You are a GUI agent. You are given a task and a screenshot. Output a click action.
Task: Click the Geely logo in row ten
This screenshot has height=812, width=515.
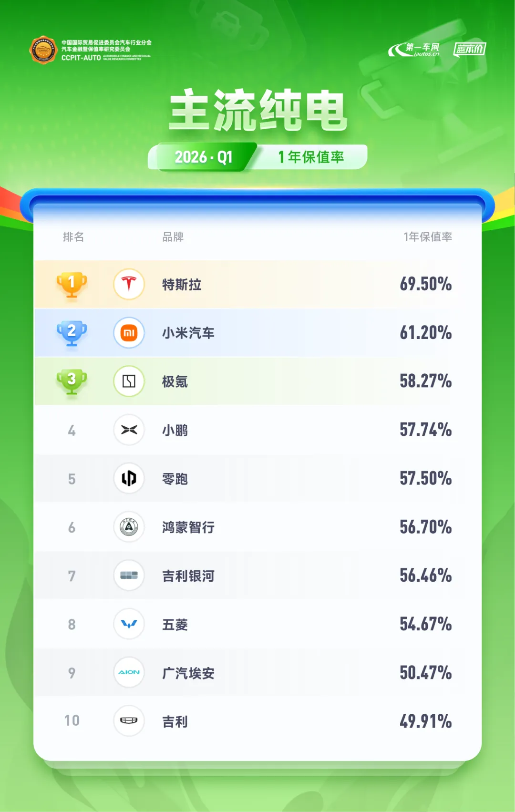129,721
